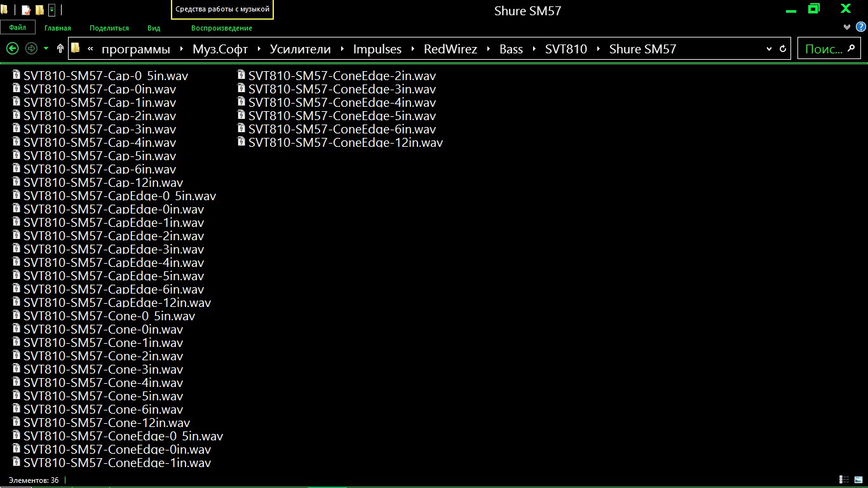Screen dimensions: 868x488
Task: Navigate to Усилители in the breadcrumb
Action: click(301, 49)
